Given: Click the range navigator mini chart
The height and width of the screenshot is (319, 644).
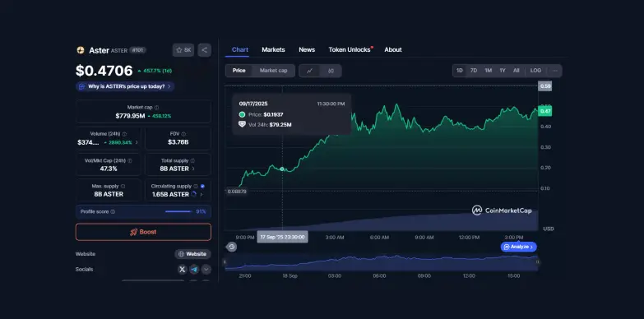Looking at the screenshot, I should tap(381, 262).
